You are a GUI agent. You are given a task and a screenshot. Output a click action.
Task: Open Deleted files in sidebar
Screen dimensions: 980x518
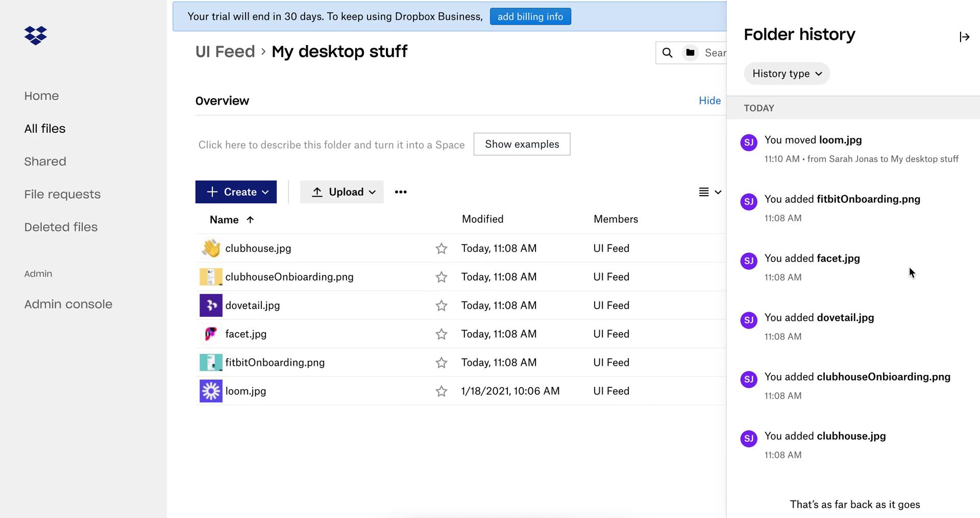(x=61, y=227)
